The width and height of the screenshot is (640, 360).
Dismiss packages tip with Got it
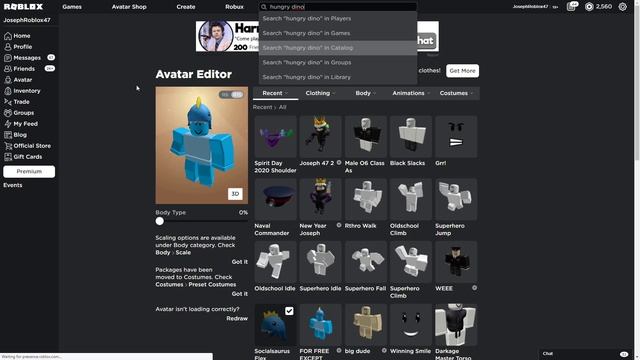(x=240, y=293)
